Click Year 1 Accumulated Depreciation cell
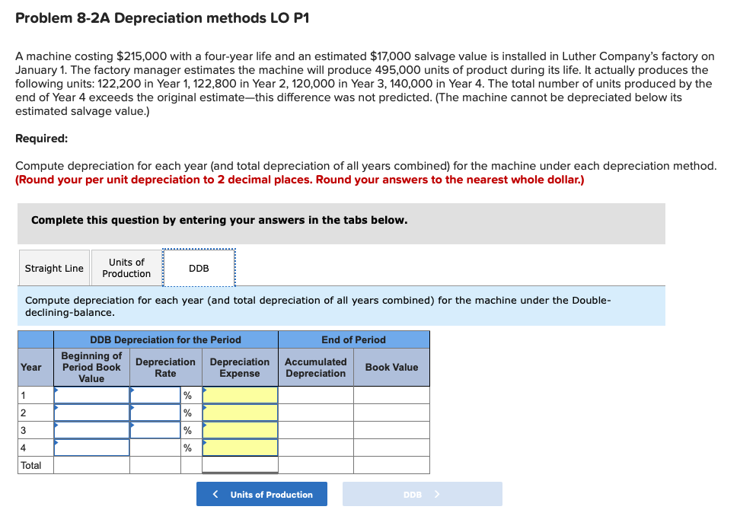The width and height of the screenshot is (756, 532). click(316, 395)
